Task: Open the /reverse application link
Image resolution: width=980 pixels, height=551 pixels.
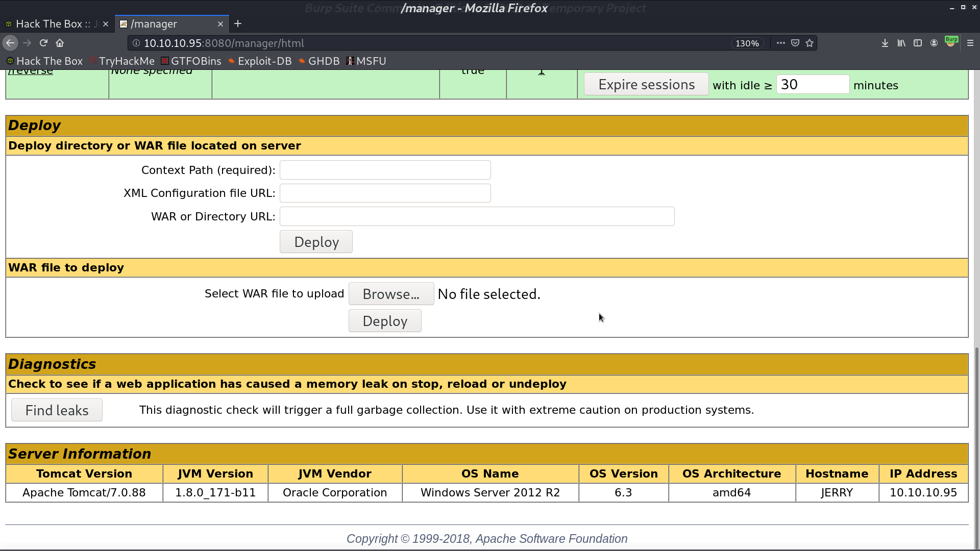Action: tap(31, 72)
